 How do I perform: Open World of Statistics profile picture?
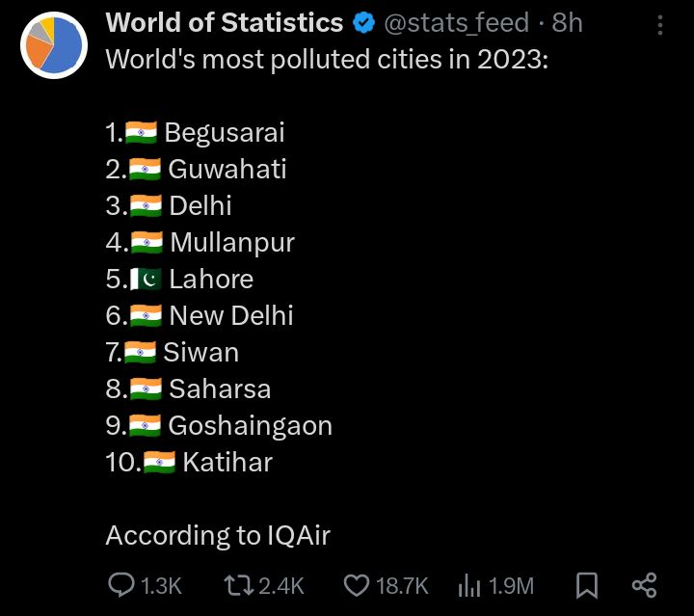[52, 43]
